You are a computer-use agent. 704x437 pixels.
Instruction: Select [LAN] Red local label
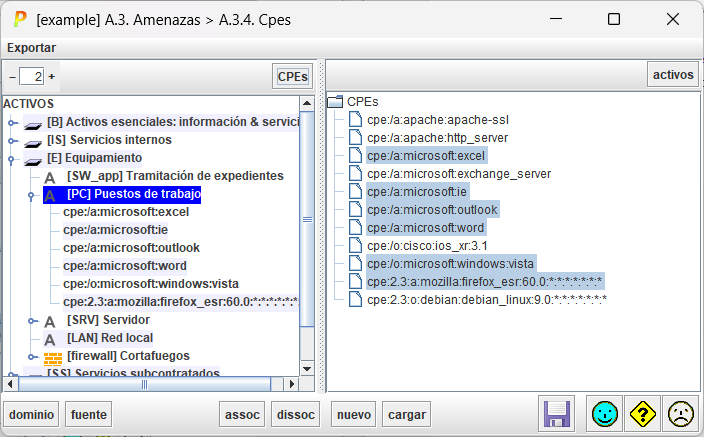(110, 338)
